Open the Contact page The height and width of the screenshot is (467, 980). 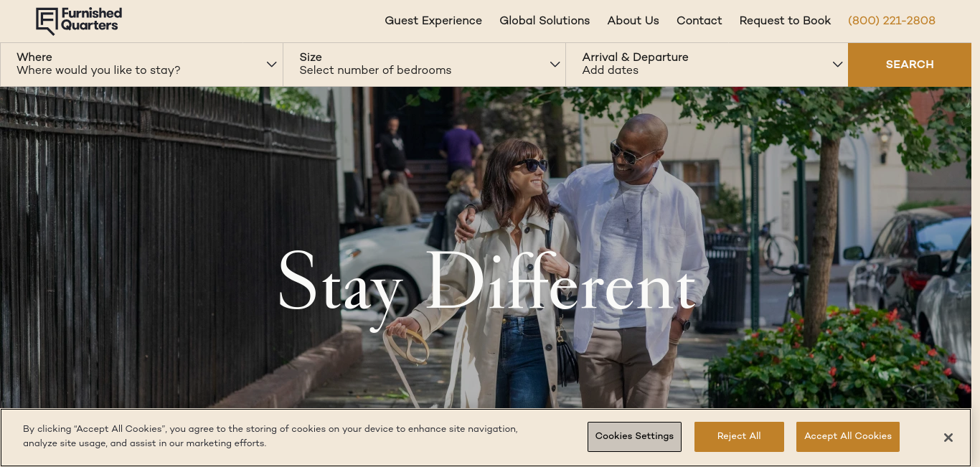(x=699, y=21)
